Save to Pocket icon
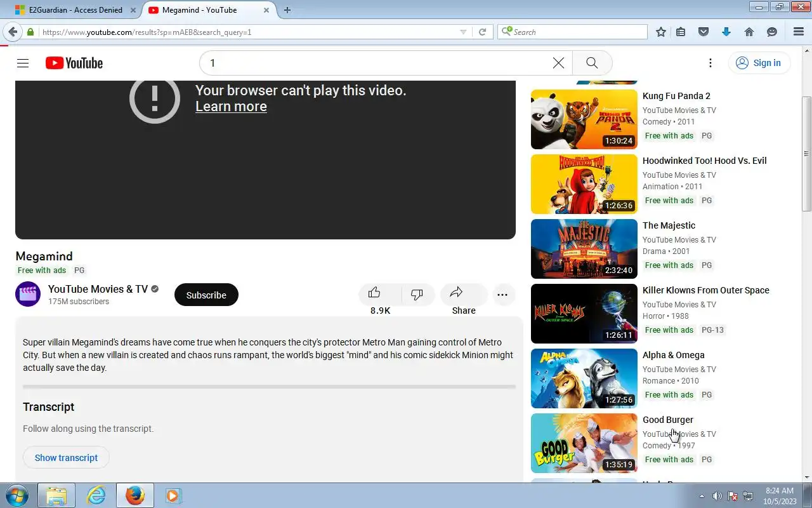 tap(704, 32)
